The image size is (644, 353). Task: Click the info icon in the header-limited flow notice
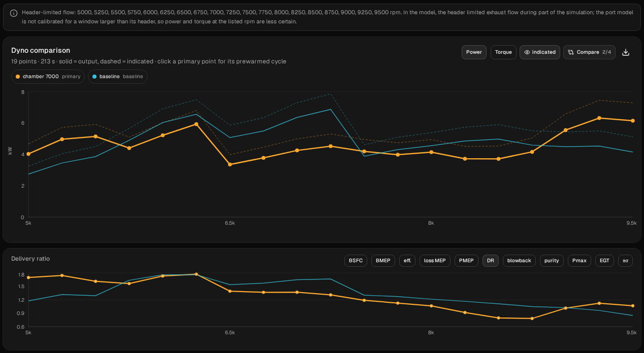14,14
